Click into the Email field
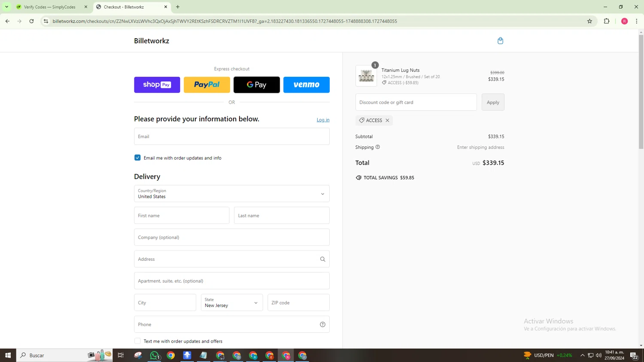 (232, 136)
